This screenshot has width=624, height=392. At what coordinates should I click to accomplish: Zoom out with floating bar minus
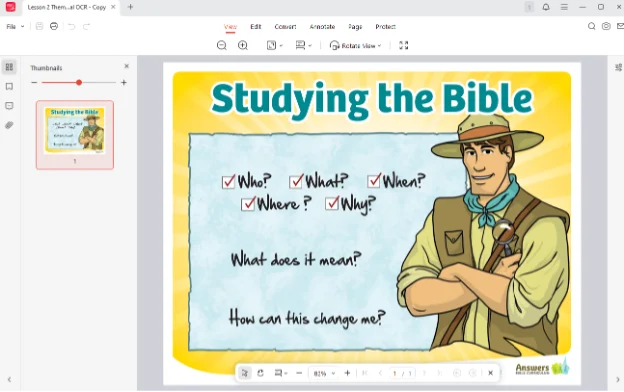pyautogui.click(x=299, y=373)
